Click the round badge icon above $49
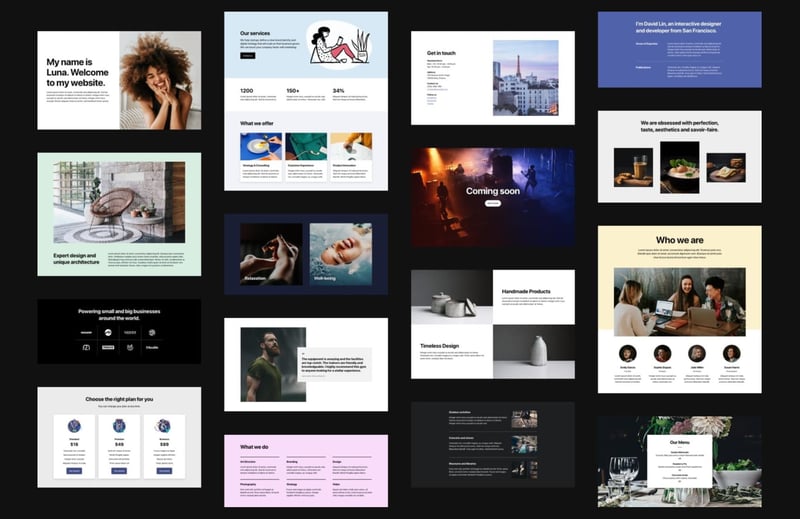The image size is (800, 519). point(119,426)
